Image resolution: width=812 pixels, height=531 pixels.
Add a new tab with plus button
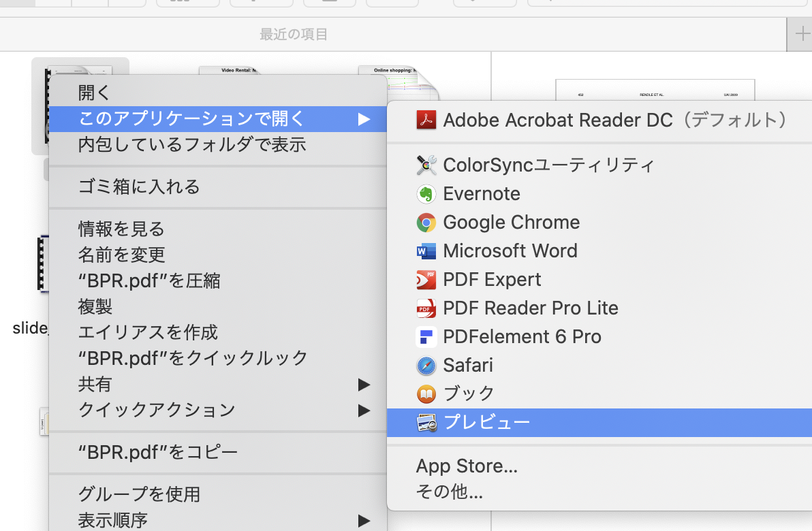click(x=802, y=34)
